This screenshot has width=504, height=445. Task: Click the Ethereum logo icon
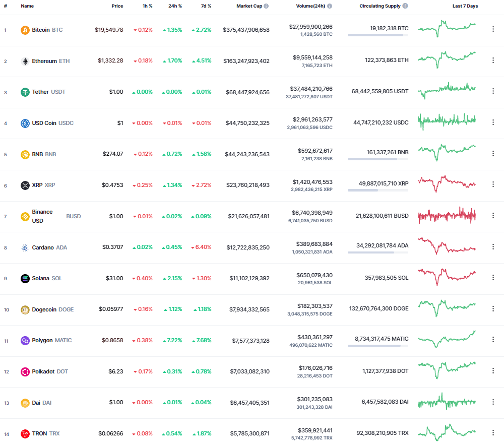click(x=25, y=61)
